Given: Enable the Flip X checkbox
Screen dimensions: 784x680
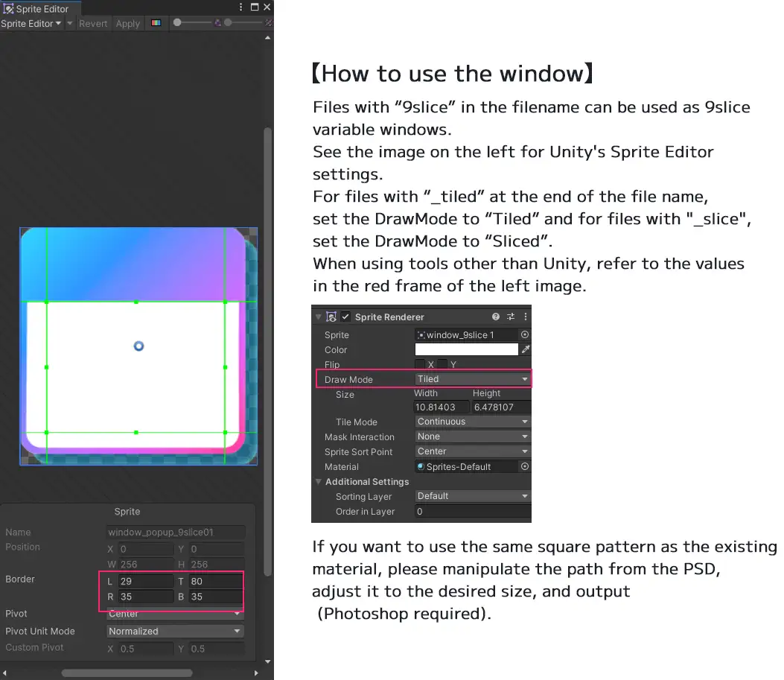Looking at the screenshot, I should [x=420, y=364].
